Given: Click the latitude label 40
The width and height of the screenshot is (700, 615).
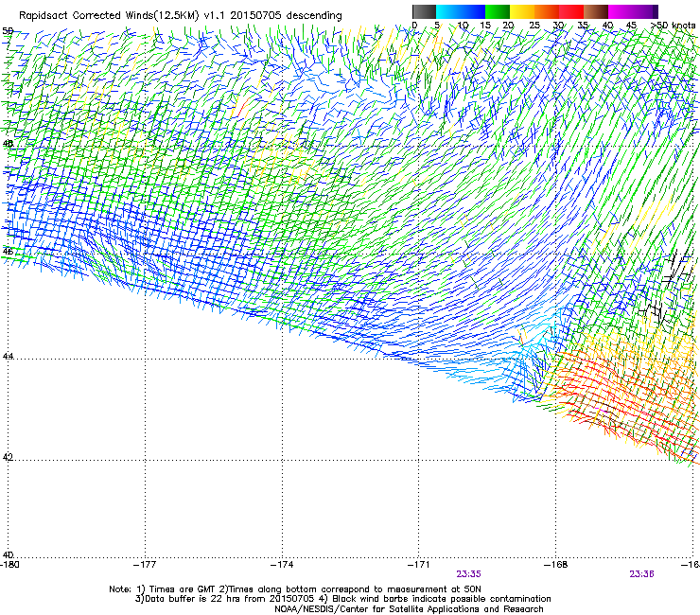Looking at the screenshot, I should (8, 554).
